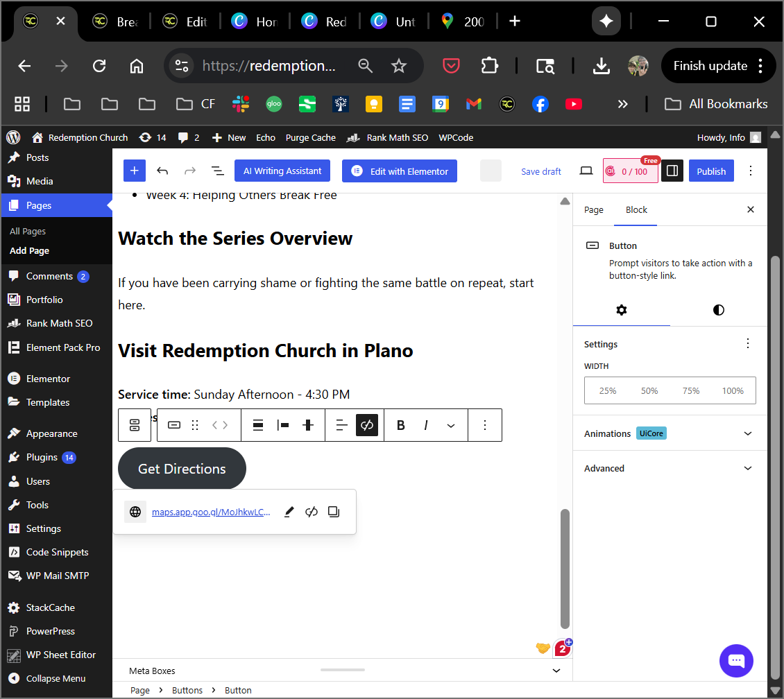784x699 pixels.
Task: Open the block styles half-circle tab
Action: click(718, 310)
